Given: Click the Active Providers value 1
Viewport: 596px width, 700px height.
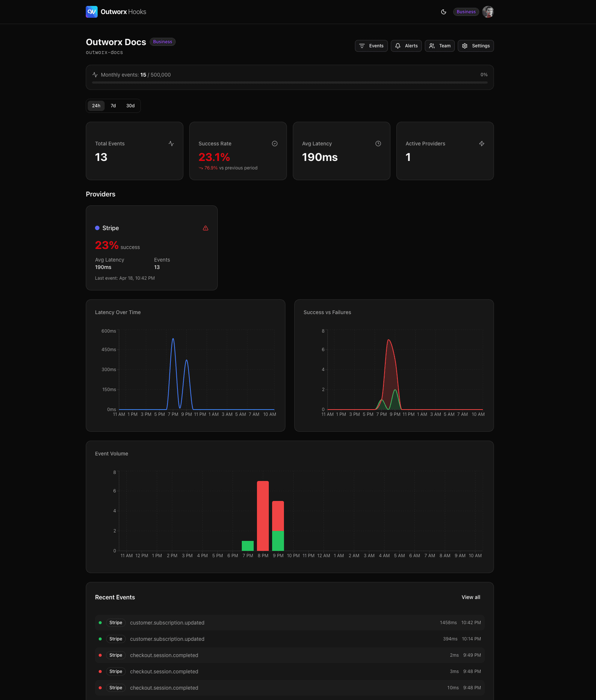Looking at the screenshot, I should [x=408, y=157].
